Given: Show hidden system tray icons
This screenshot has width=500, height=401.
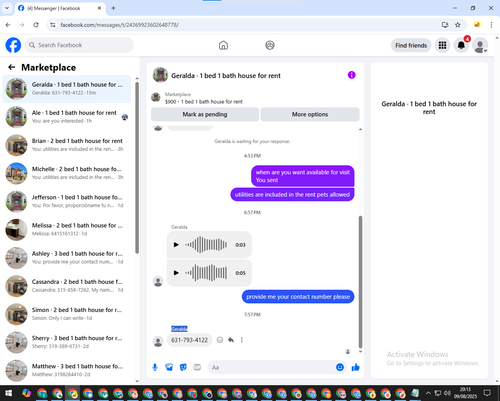Looking at the screenshot, I should tap(428, 393).
